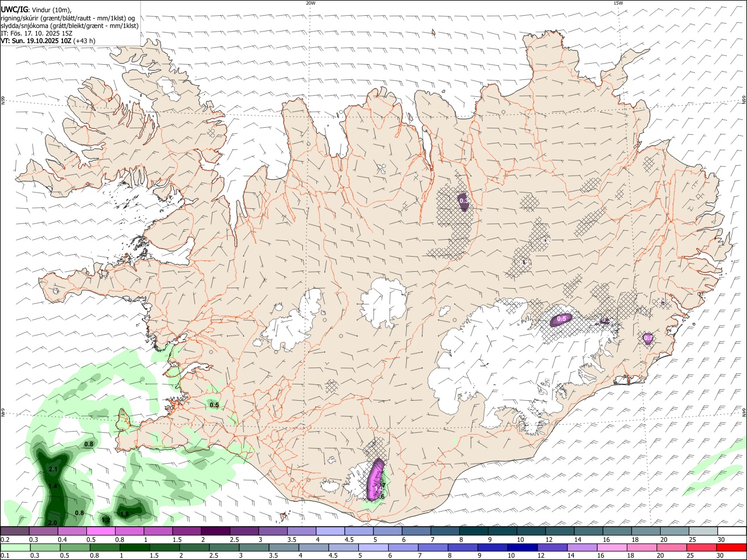Click the 0.5 rain value near Reykjavík
The image size is (747, 560).
pyautogui.click(x=214, y=405)
